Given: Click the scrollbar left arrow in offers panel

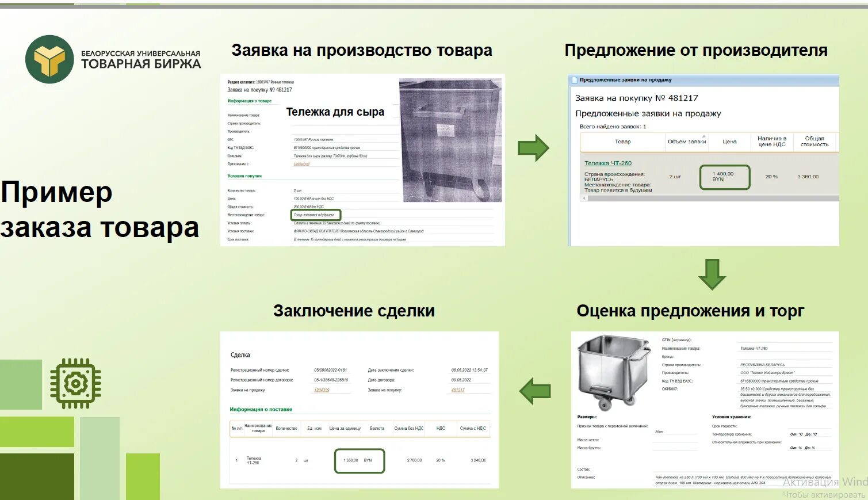Looking at the screenshot, I should point(585,199).
